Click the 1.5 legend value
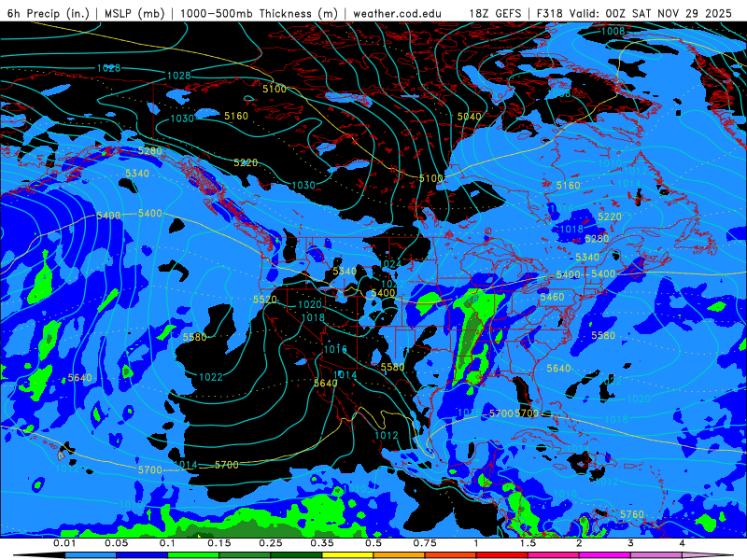Viewport: 747px width, 560px height. click(x=528, y=543)
